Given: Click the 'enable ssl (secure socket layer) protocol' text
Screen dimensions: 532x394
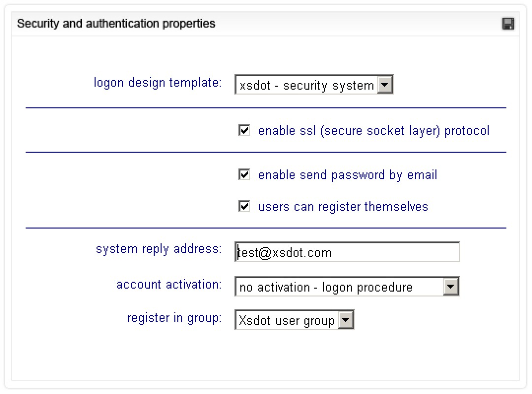Looking at the screenshot, I should coord(374,131).
